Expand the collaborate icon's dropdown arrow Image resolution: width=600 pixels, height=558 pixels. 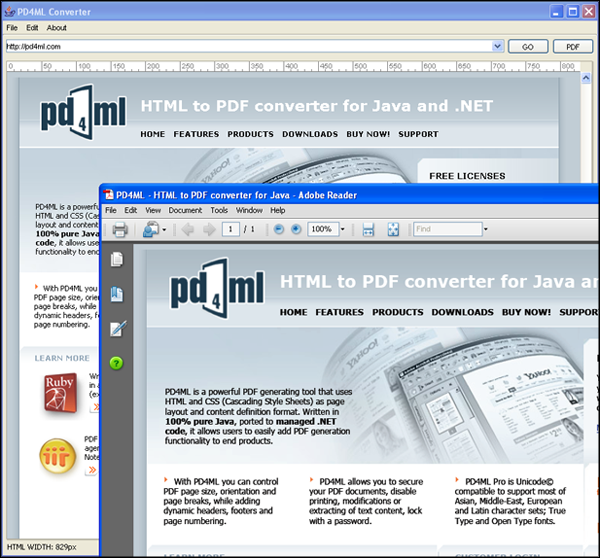pos(164,230)
